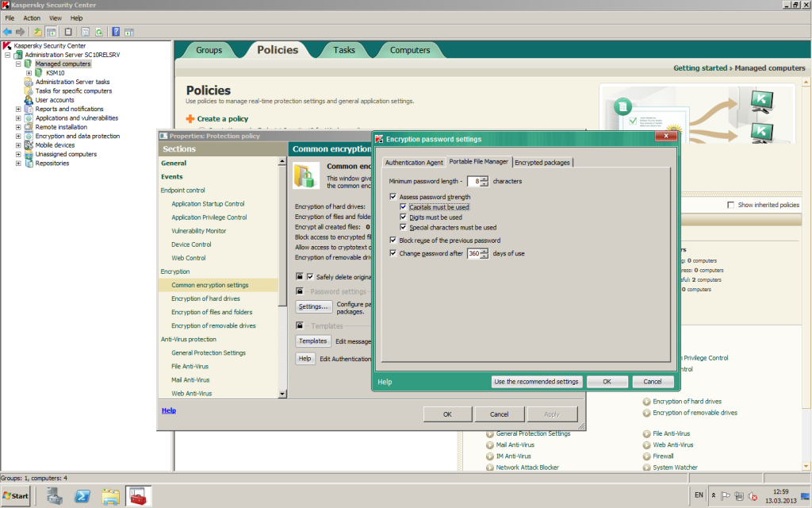This screenshot has width=812, height=508.
Task: Click the Administration Server SC10RELSRV icon
Action: [x=18, y=55]
